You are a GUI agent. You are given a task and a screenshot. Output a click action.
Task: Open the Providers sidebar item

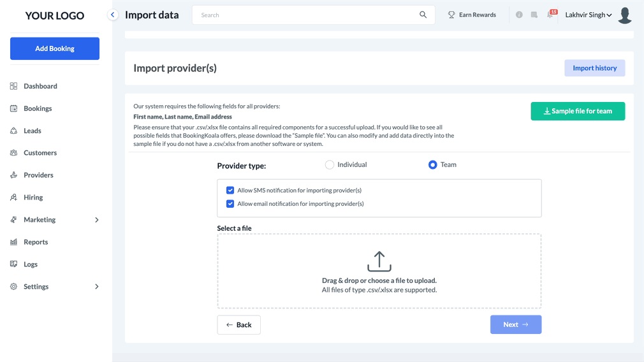pos(38,175)
